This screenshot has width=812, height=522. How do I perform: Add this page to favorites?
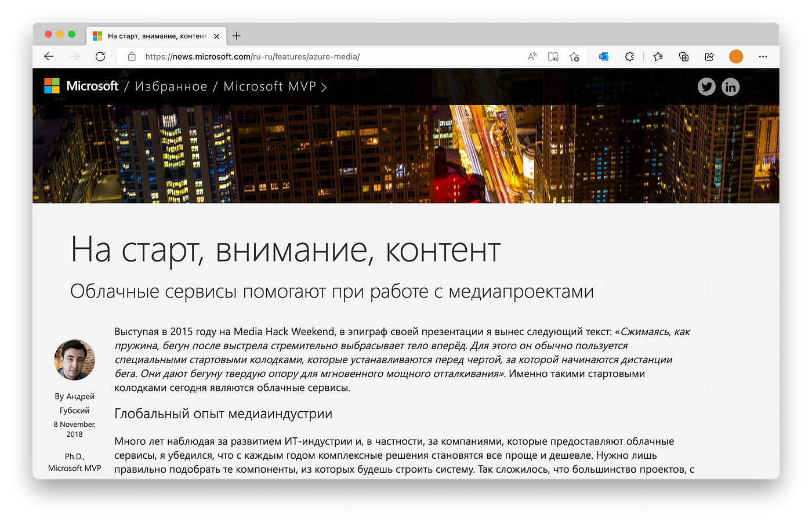[x=574, y=56]
